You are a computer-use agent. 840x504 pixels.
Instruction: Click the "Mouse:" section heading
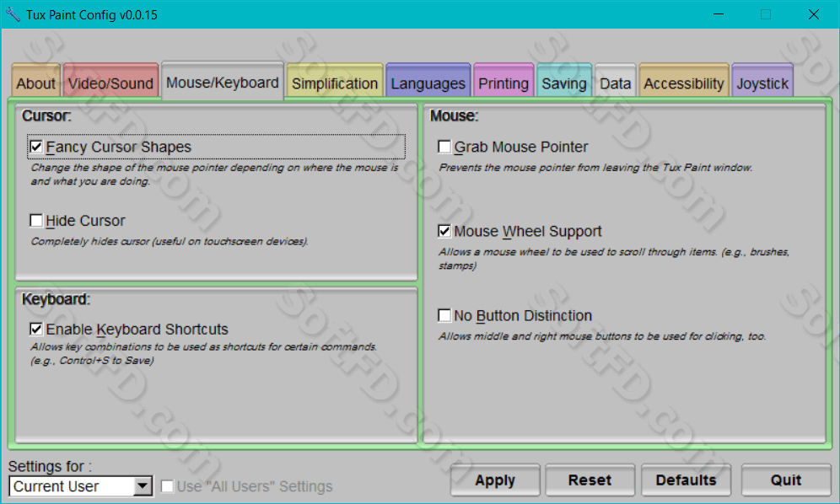click(x=454, y=115)
